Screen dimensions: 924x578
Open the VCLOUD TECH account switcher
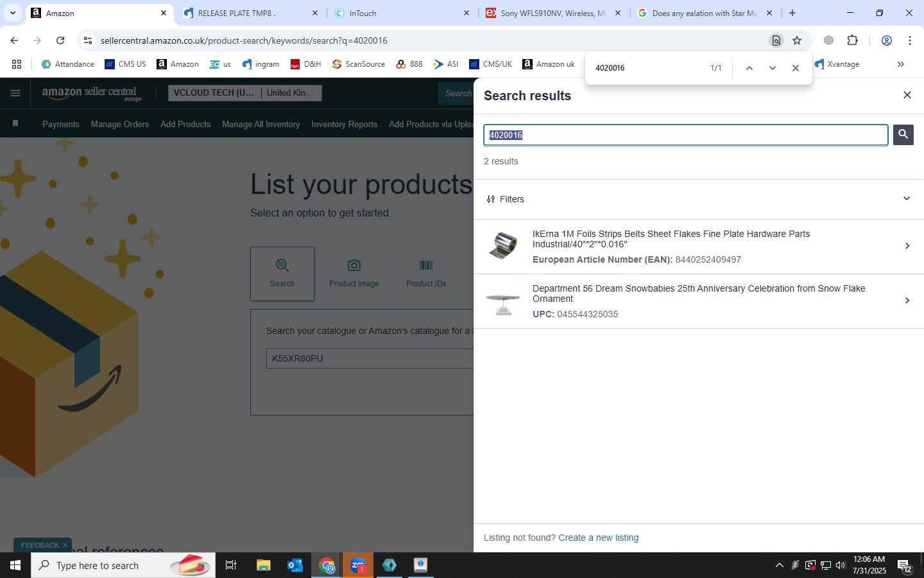pos(244,93)
